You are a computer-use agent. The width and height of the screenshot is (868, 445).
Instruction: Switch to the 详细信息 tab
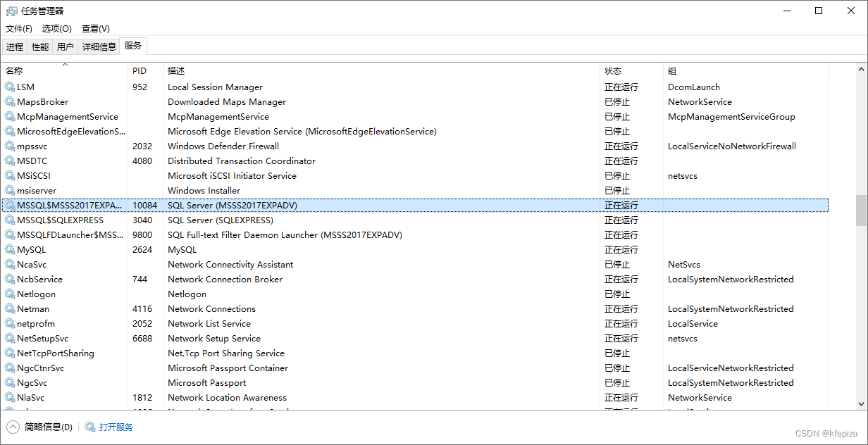[99, 47]
